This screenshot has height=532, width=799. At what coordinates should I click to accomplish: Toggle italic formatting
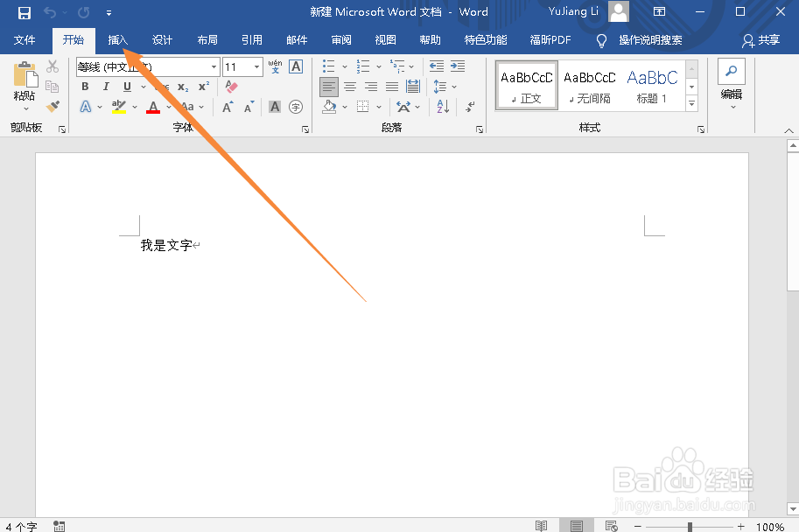[x=106, y=87]
